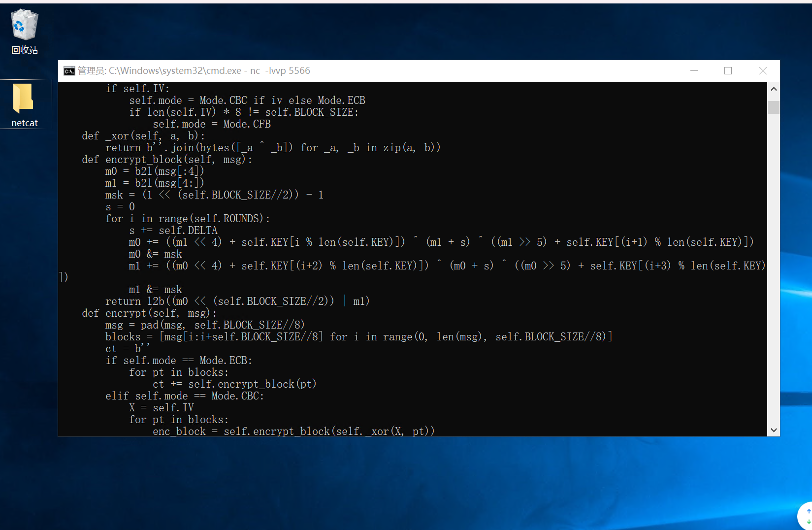Click the line starting 'enc_block = self.encrypt_block'
The height and width of the screenshot is (530, 812).
pos(293,431)
